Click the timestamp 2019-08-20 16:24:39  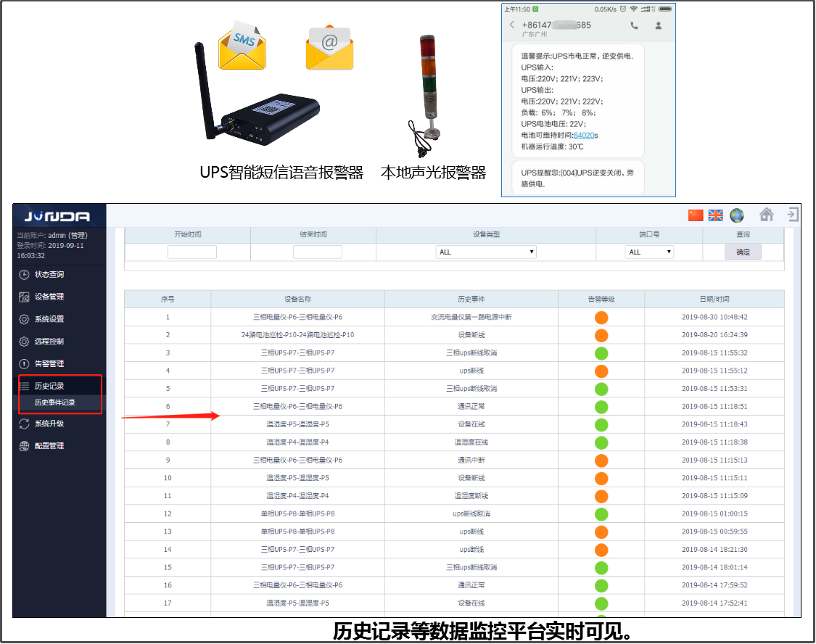714,335
